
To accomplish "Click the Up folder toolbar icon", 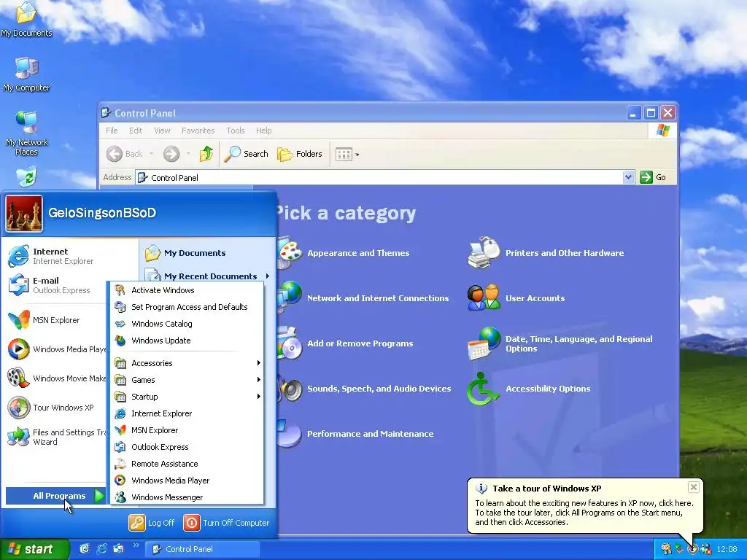I will 206,154.
